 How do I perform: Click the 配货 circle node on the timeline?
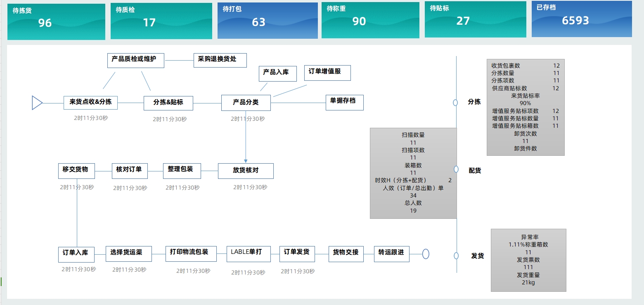[x=456, y=169]
